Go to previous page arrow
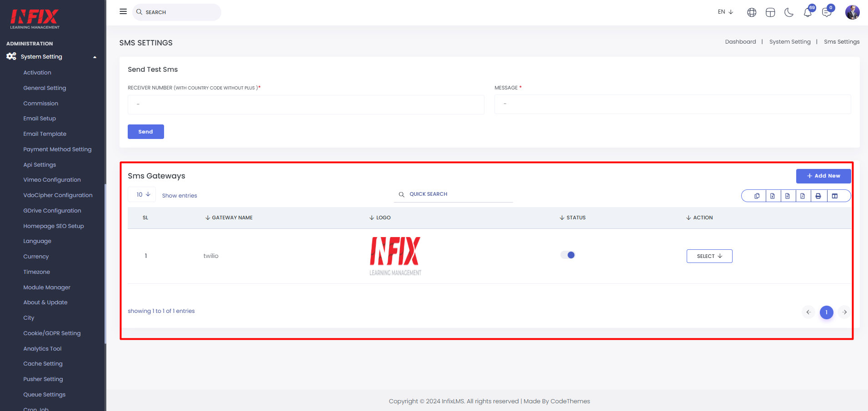Screen dimensions: 868x411 808,312
